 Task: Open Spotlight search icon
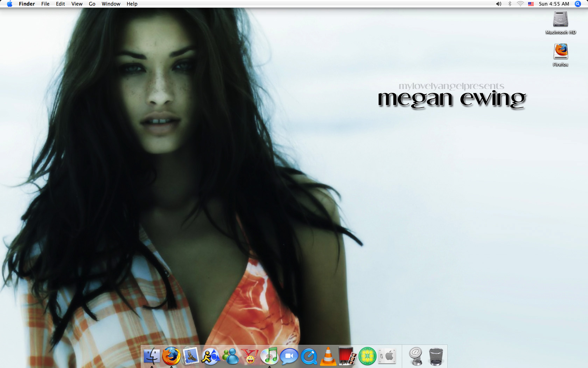point(578,4)
